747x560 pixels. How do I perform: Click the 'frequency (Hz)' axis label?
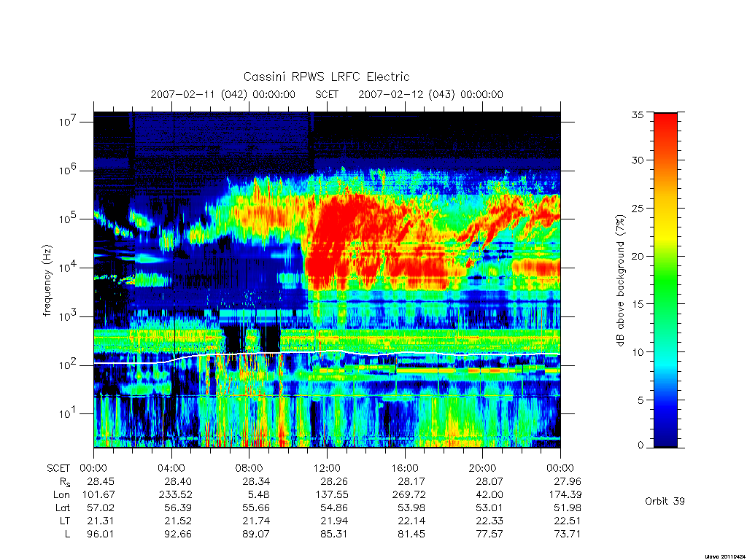tap(47, 281)
